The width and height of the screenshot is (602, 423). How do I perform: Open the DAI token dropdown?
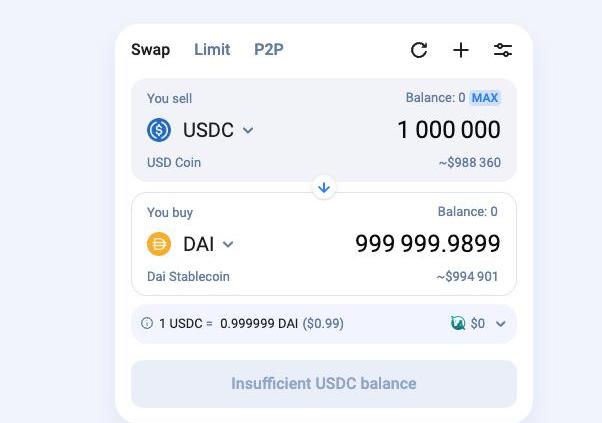[228, 244]
